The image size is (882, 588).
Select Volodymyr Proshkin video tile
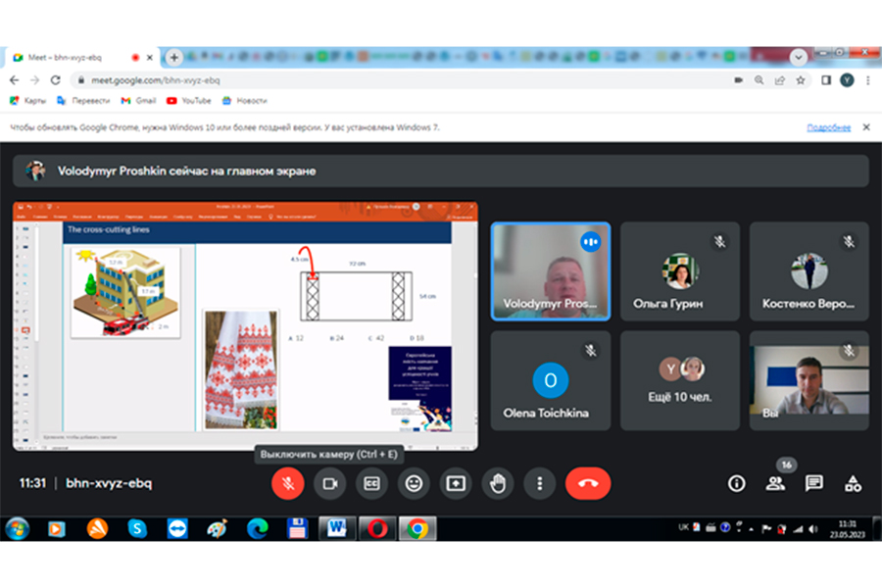coord(551,271)
